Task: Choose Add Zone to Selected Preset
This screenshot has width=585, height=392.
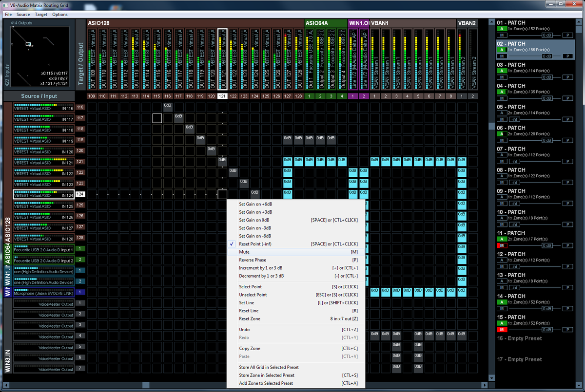Action: pyautogui.click(x=296, y=383)
